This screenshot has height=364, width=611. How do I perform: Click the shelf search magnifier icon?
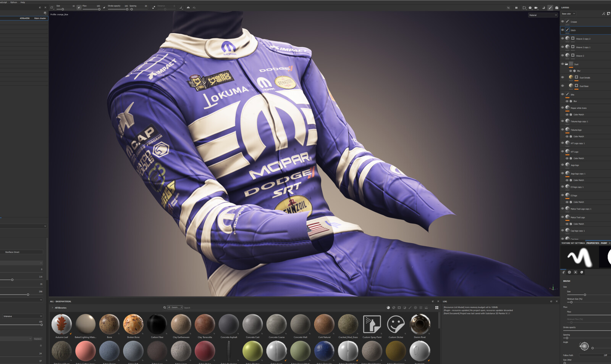click(165, 307)
